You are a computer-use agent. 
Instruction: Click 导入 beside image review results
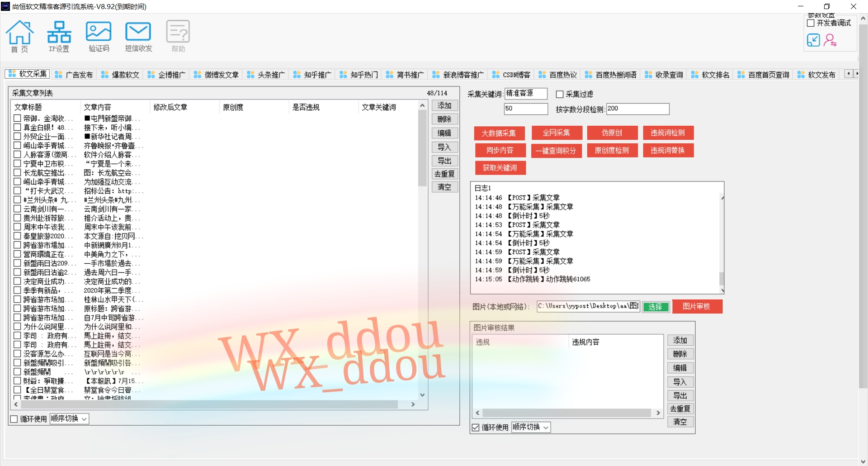click(680, 382)
